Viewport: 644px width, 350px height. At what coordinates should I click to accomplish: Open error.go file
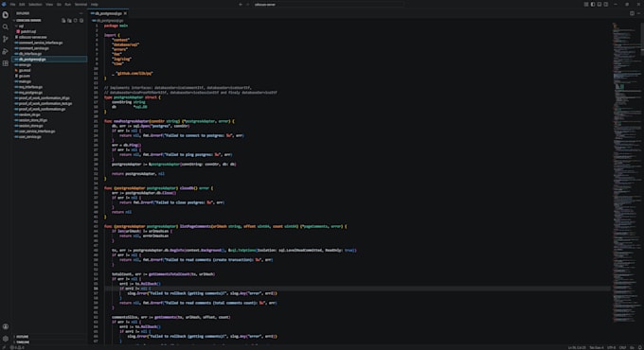click(25, 65)
